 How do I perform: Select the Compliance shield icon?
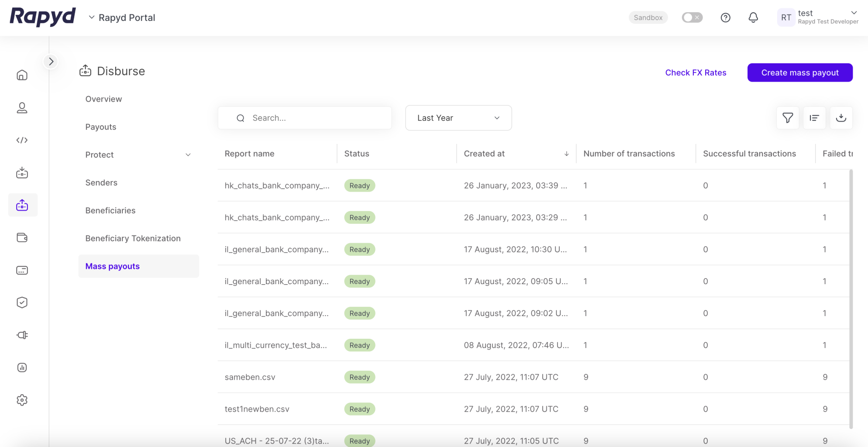coord(22,302)
